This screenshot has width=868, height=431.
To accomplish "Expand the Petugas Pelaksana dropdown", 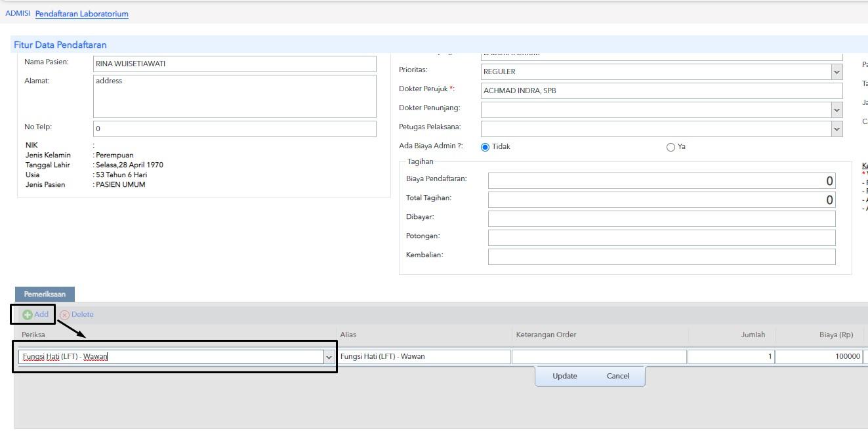I will pyautogui.click(x=836, y=129).
